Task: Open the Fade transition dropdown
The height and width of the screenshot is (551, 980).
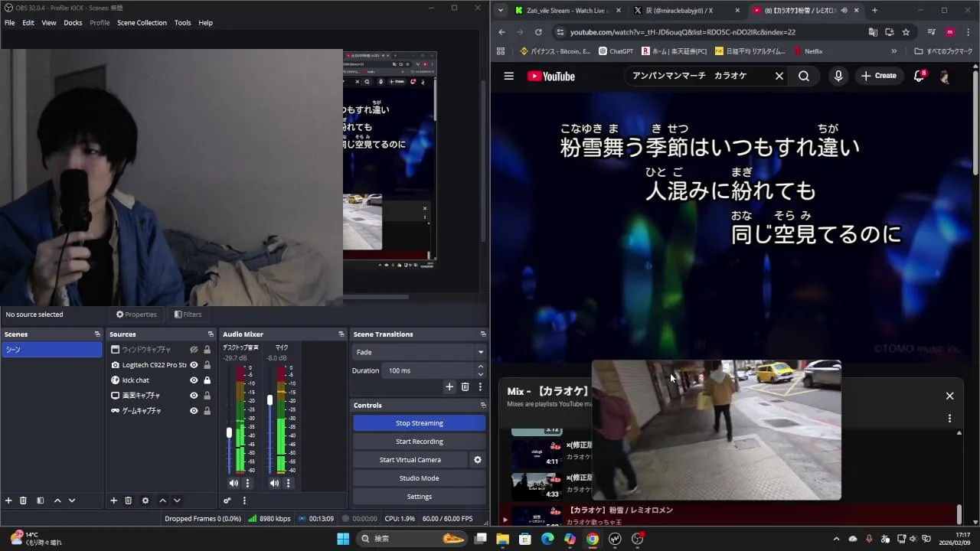Action: coord(419,352)
